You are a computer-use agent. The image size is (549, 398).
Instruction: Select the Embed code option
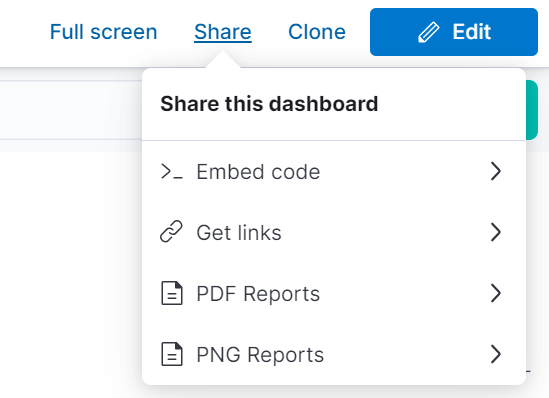[x=334, y=172]
